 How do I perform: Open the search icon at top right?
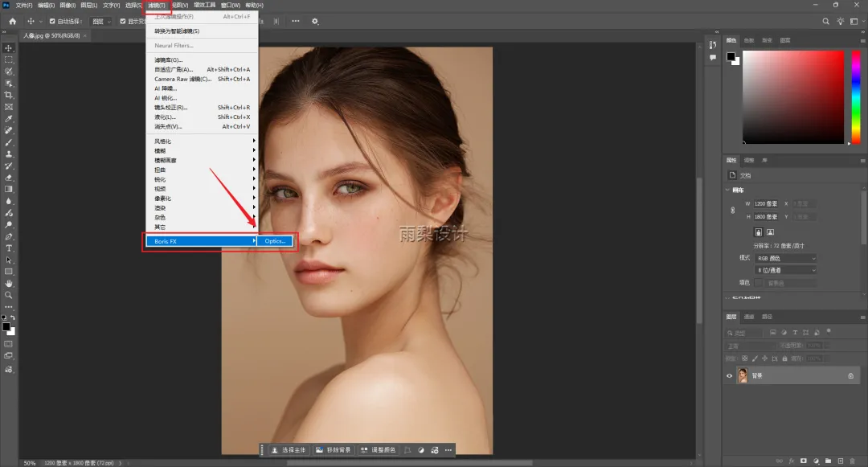pos(825,22)
